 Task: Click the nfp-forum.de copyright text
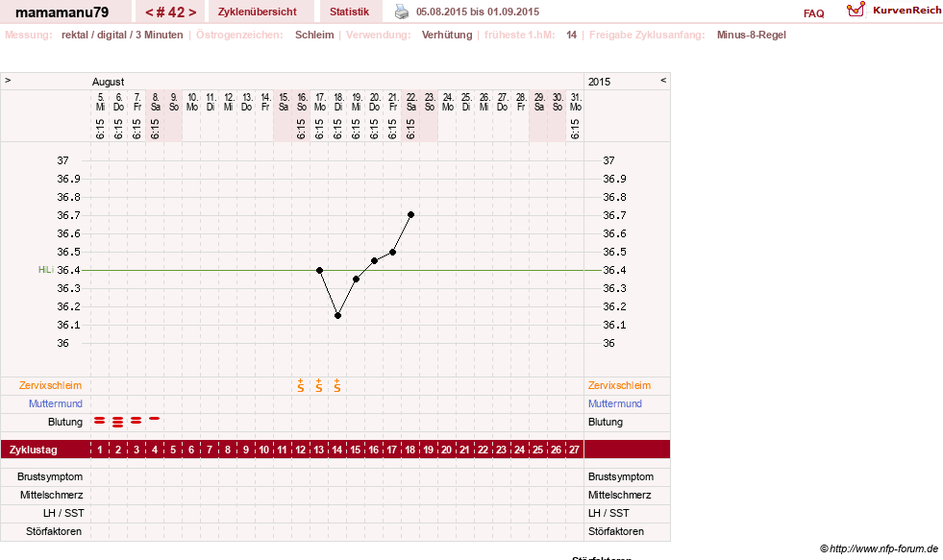point(880,548)
